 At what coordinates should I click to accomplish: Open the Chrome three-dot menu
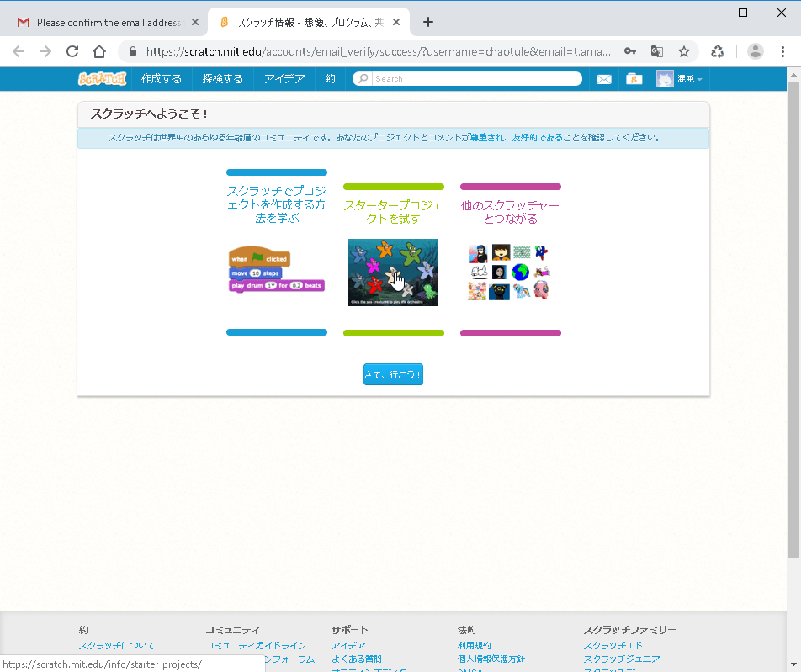[x=782, y=51]
